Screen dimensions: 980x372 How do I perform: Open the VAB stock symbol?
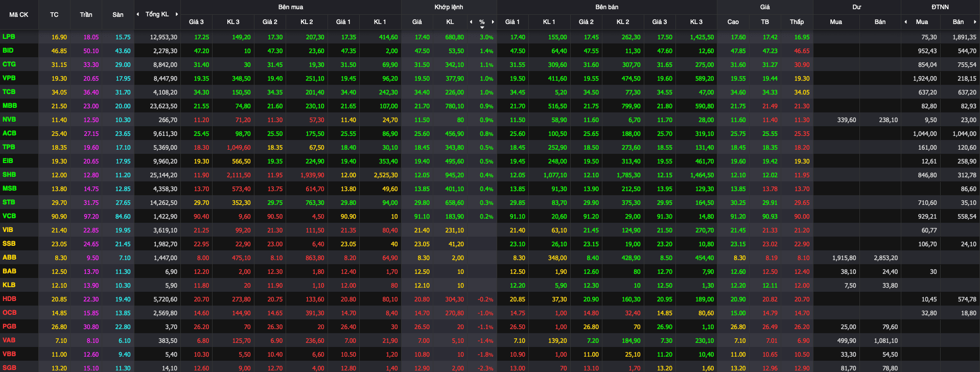click(x=9, y=340)
